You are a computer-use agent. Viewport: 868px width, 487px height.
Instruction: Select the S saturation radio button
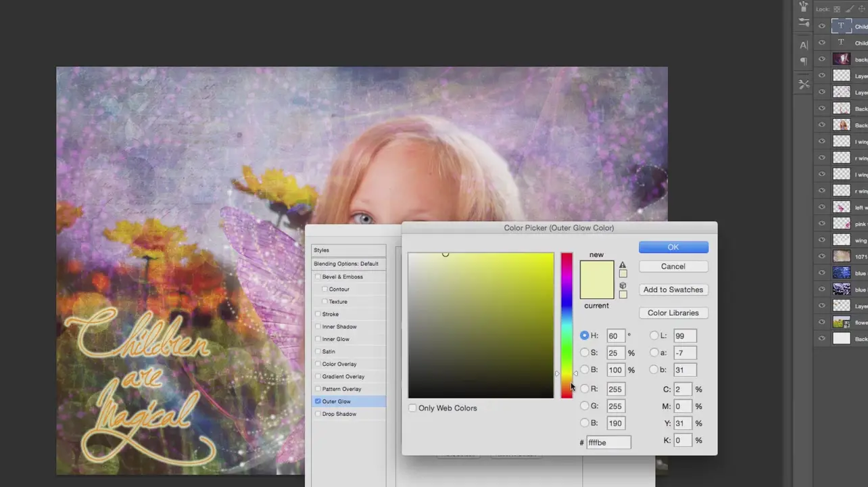pos(585,352)
